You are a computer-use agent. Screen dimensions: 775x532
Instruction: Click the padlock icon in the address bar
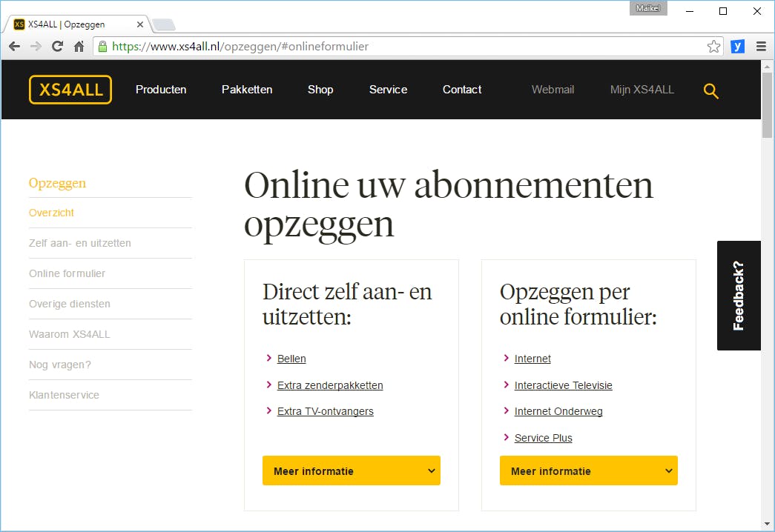click(101, 46)
